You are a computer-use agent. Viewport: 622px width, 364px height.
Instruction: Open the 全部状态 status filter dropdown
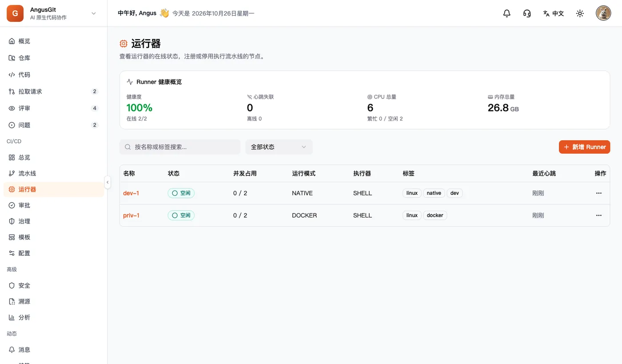coord(279,147)
